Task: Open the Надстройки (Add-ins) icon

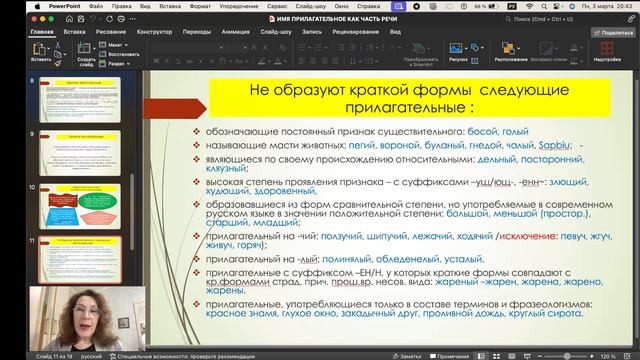Action: [607, 48]
